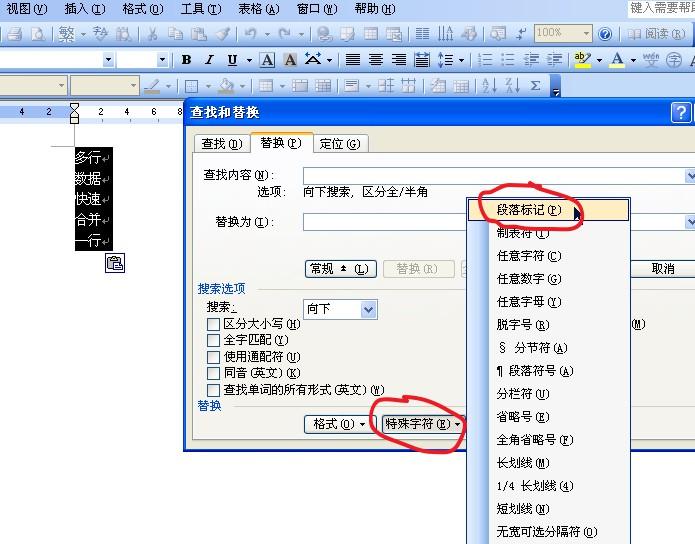
Task: Expand the font size dropdown
Action: pyautogui.click(x=162, y=59)
